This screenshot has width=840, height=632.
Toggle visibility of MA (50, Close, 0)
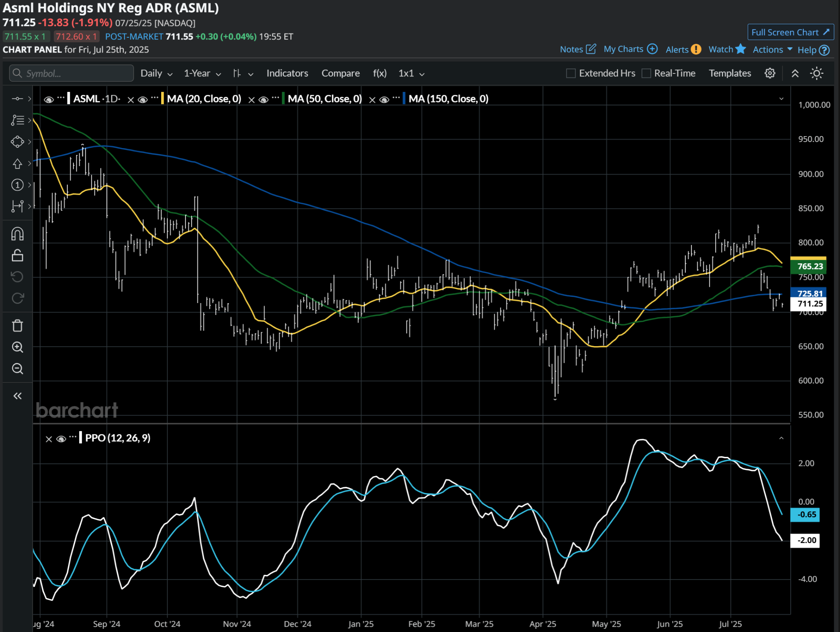(x=264, y=100)
